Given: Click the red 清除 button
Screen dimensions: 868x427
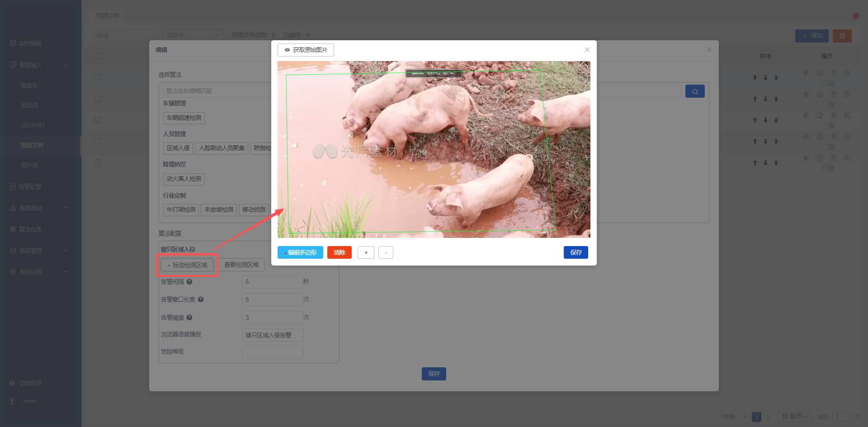Looking at the screenshot, I should (x=340, y=252).
